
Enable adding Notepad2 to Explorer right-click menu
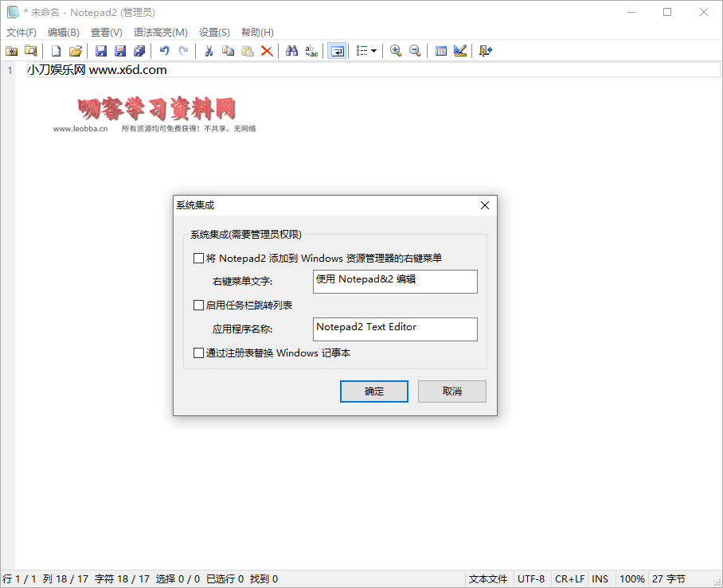pos(199,259)
